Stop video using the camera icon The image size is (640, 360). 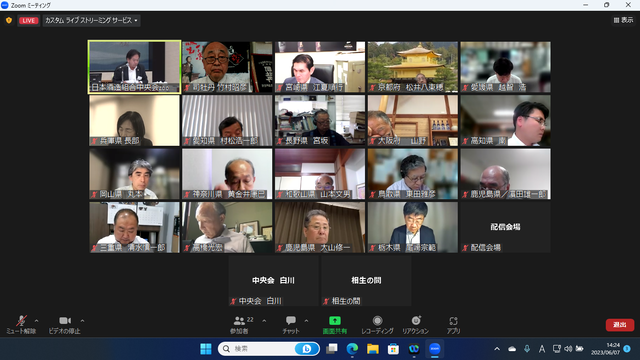pos(64,321)
